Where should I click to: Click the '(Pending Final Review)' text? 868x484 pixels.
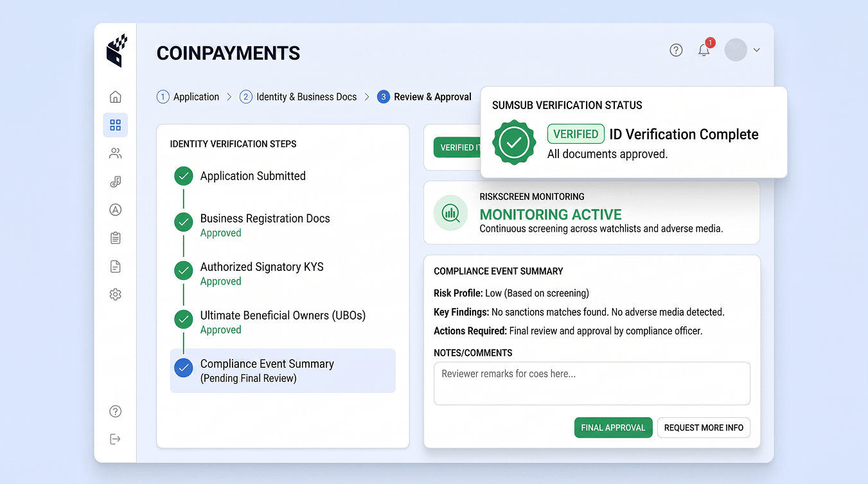(249, 378)
